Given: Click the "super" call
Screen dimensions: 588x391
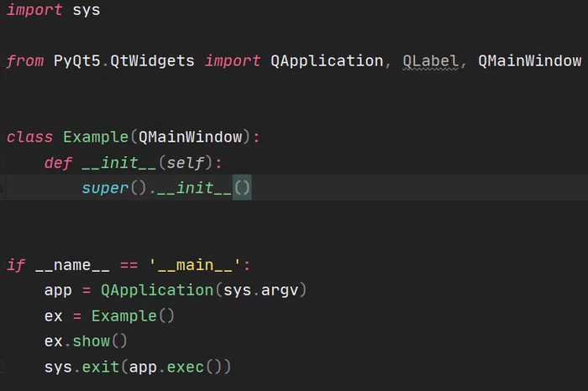Looking at the screenshot, I should pyautogui.click(x=105, y=188).
